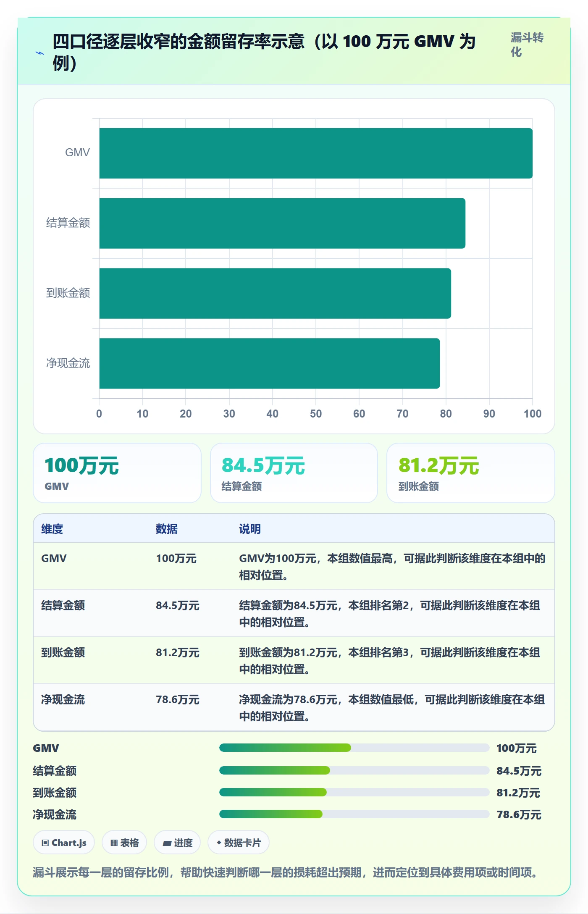
Task: Click the 维度 column header
Action: click(x=52, y=529)
